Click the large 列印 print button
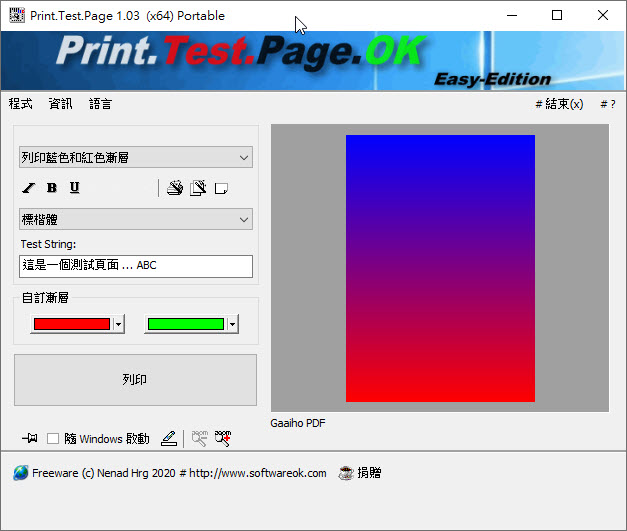The width and height of the screenshot is (627, 531). (136, 380)
